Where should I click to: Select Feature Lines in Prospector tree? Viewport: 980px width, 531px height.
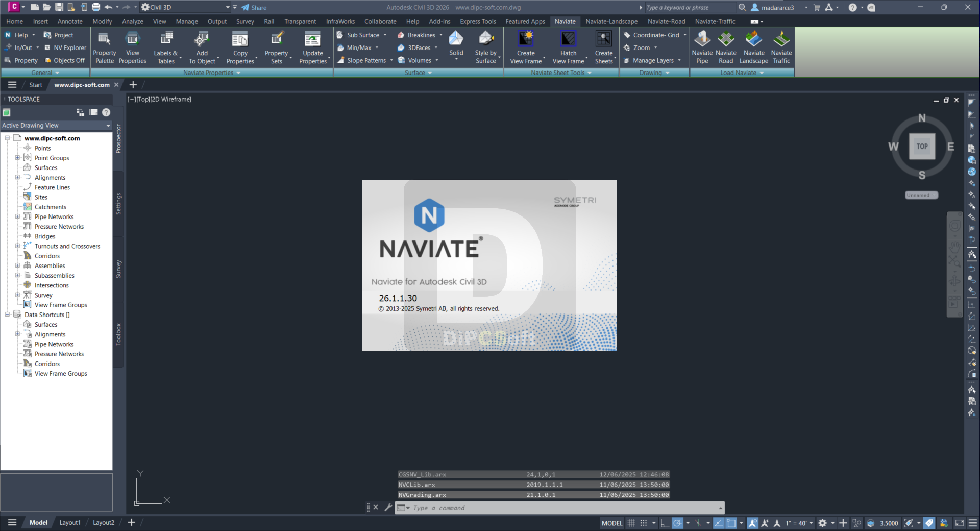(x=52, y=187)
